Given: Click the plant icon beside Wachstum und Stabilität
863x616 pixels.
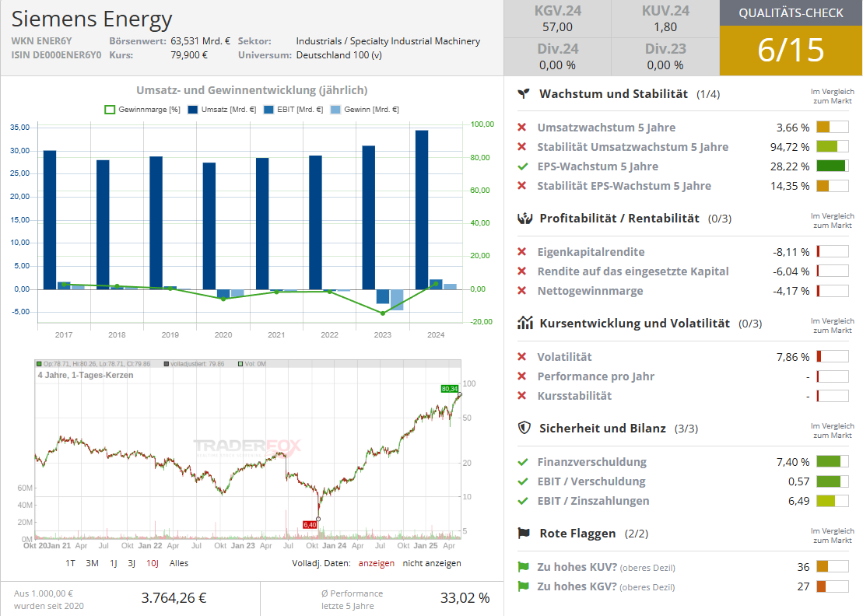Looking at the screenshot, I should pyautogui.click(x=524, y=94).
